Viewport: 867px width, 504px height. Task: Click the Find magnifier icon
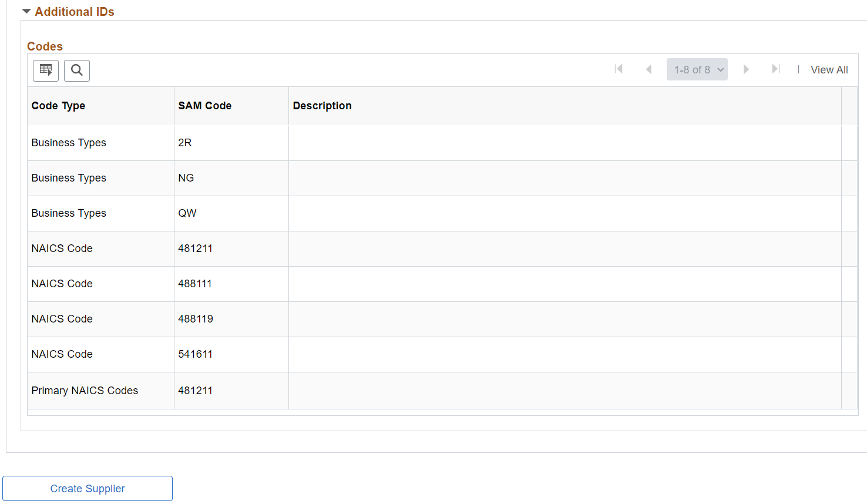point(77,70)
